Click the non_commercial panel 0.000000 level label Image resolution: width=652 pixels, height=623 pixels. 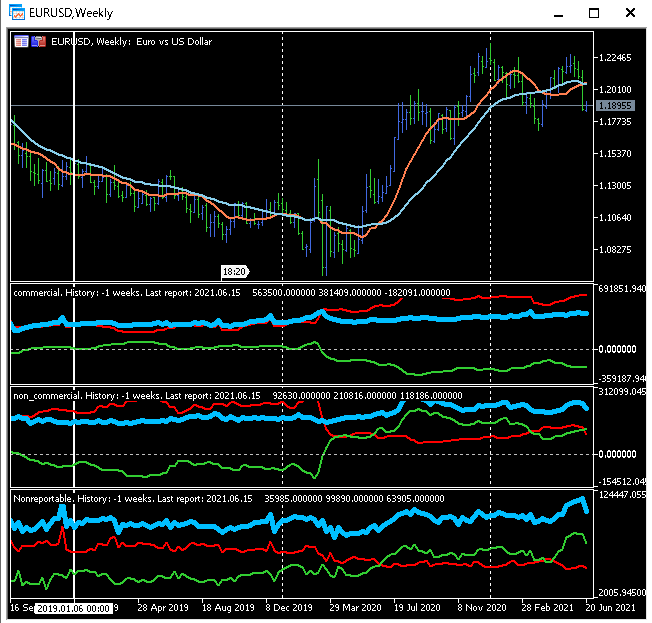[617, 454]
